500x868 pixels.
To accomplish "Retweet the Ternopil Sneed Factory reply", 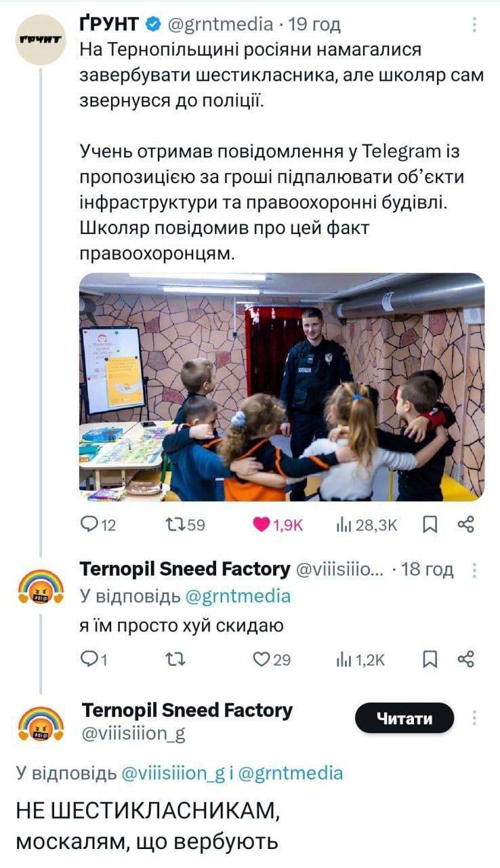I will point(174,659).
